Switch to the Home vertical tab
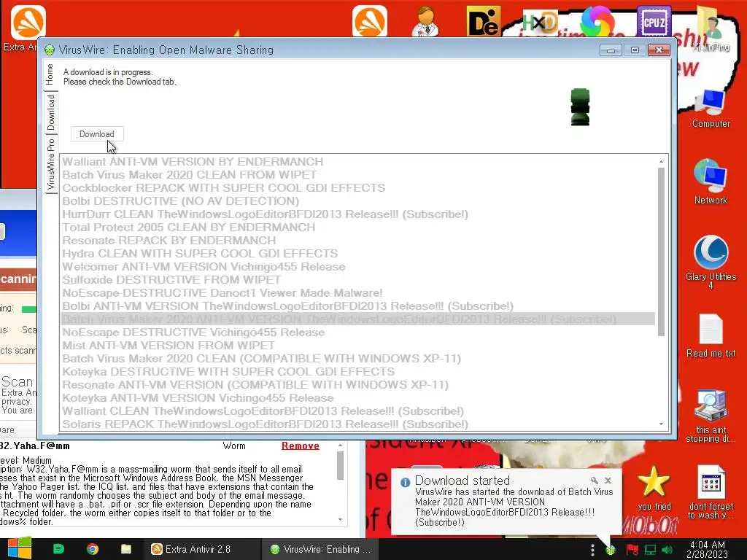Viewport: 747px width, 560px height. (x=50, y=75)
